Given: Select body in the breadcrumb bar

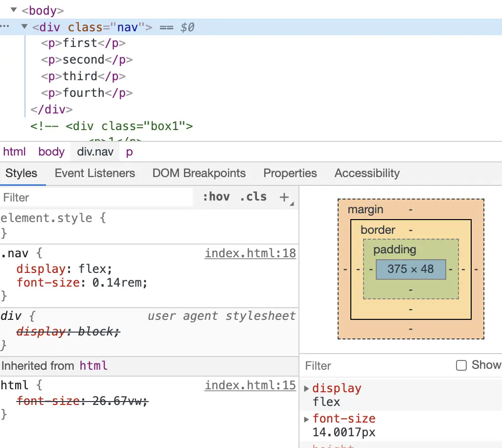Looking at the screenshot, I should (x=51, y=152).
